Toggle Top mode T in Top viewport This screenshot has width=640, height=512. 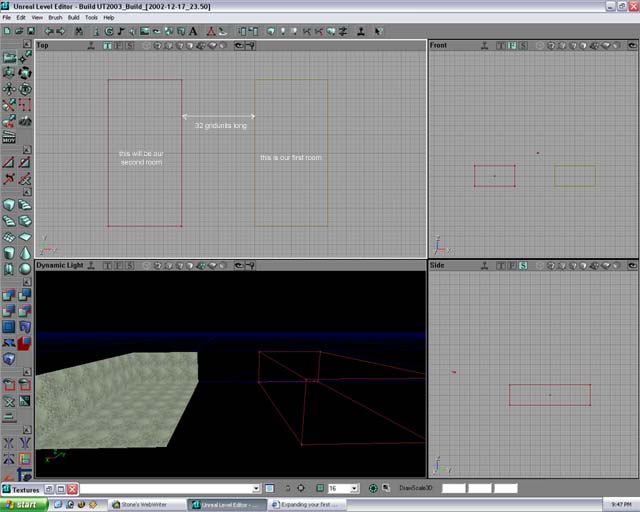[x=108, y=46]
